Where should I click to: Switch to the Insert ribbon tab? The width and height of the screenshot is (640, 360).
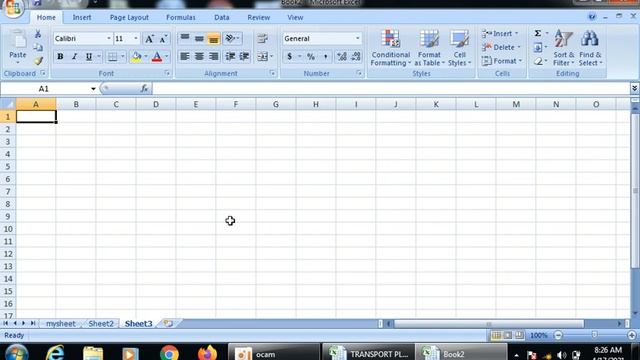tap(82, 18)
